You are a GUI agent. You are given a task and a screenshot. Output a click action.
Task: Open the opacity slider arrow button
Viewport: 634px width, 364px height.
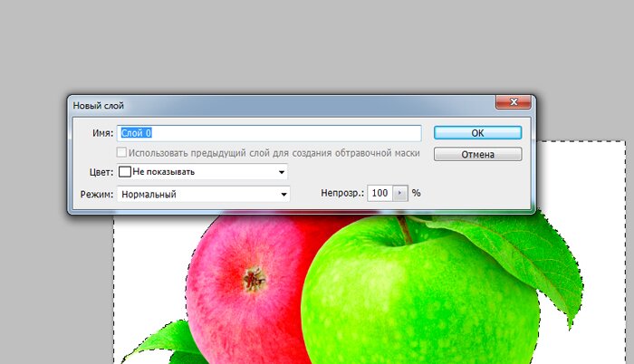pos(400,193)
